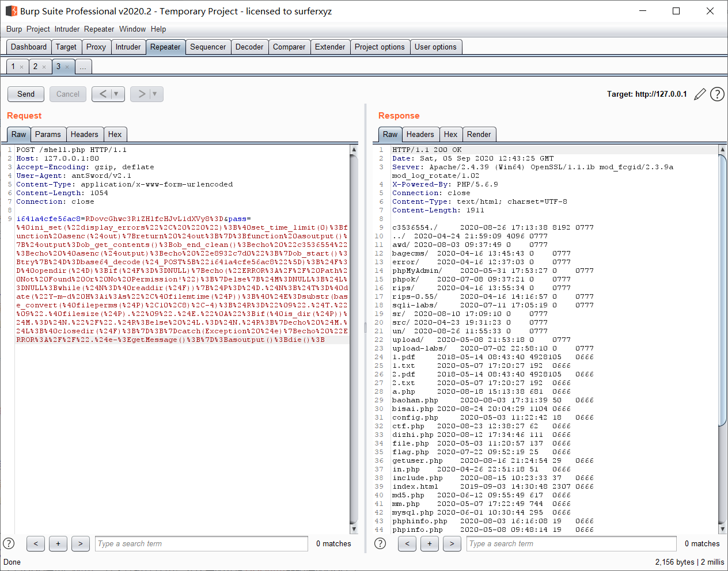Go forward in request history arrow

[141, 94]
